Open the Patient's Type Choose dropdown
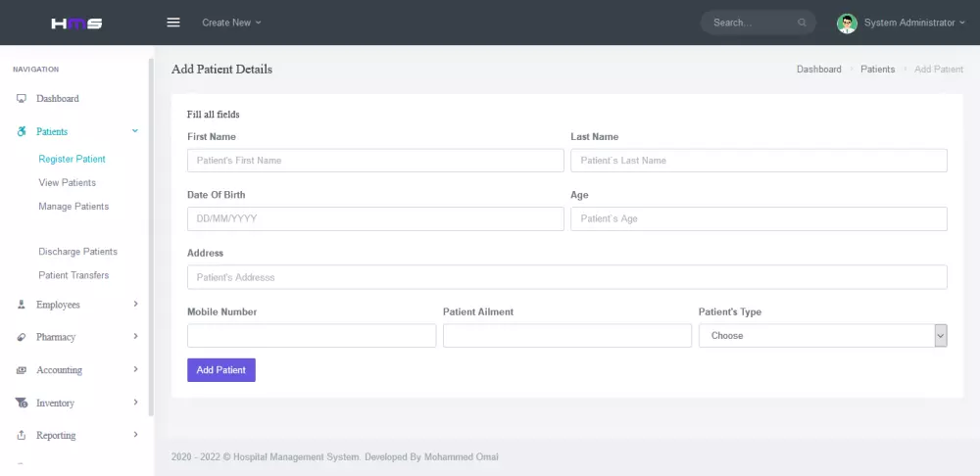 point(822,336)
